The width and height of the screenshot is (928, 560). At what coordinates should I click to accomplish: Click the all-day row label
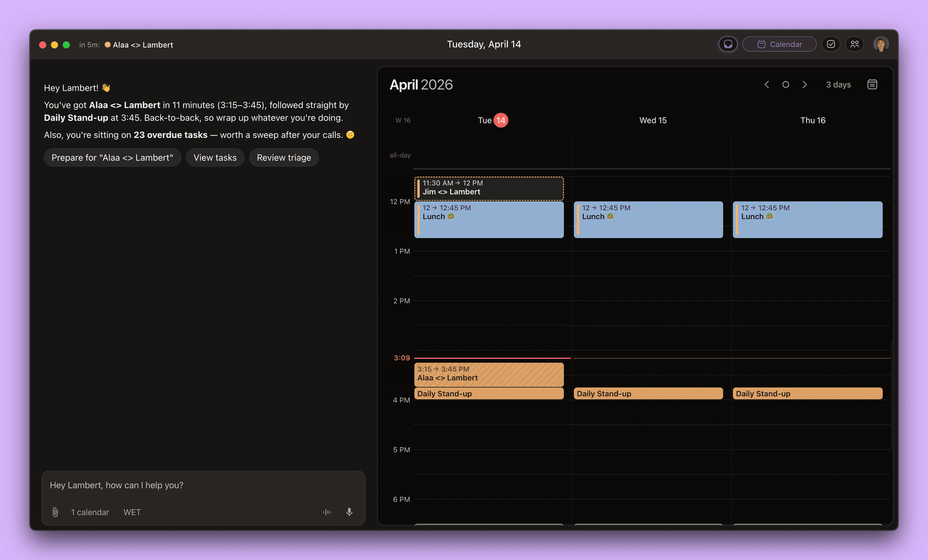[400, 155]
